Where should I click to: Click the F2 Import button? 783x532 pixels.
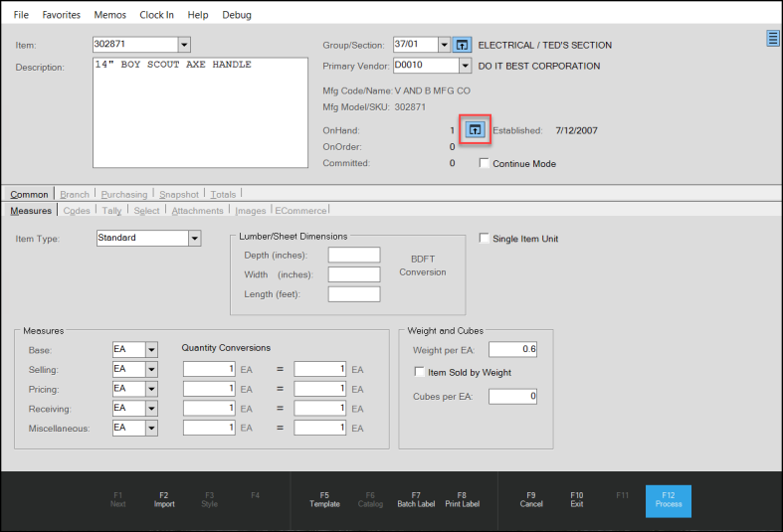pyautogui.click(x=164, y=499)
